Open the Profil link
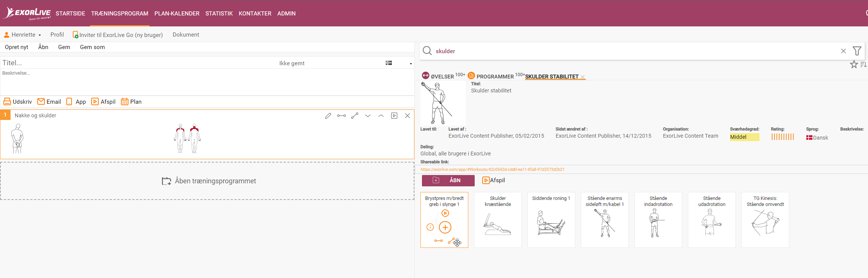This screenshot has width=868, height=278. [57, 35]
